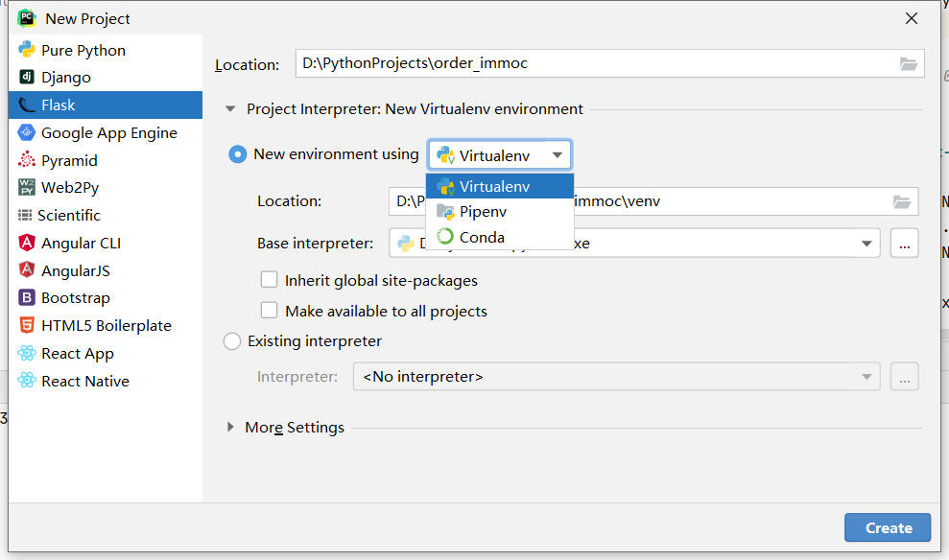Enable Inherit global site-packages
The width and height of the screenshot is (949, 560).
[x=270, y=281]
